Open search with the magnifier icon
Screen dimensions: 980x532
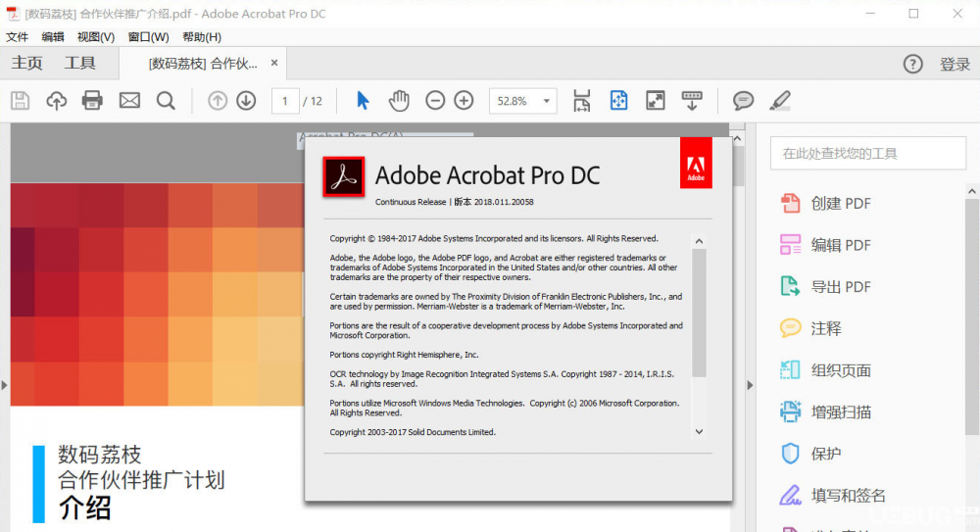coord(166,101)
